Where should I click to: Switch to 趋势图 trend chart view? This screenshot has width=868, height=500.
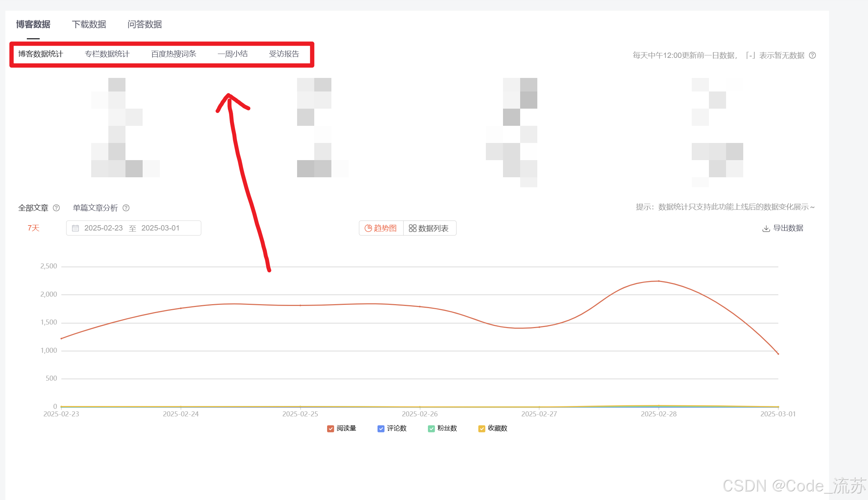click(x=381, y=228)
